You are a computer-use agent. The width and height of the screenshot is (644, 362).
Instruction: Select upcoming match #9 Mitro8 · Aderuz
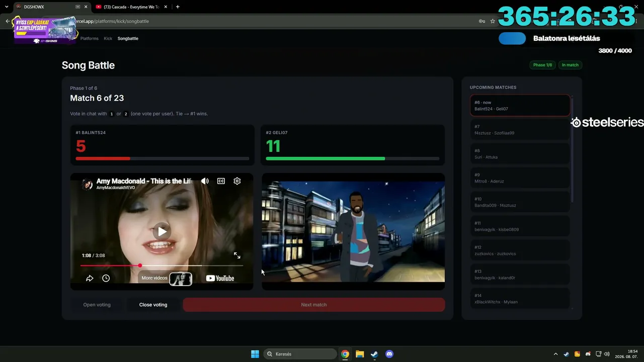520,178
